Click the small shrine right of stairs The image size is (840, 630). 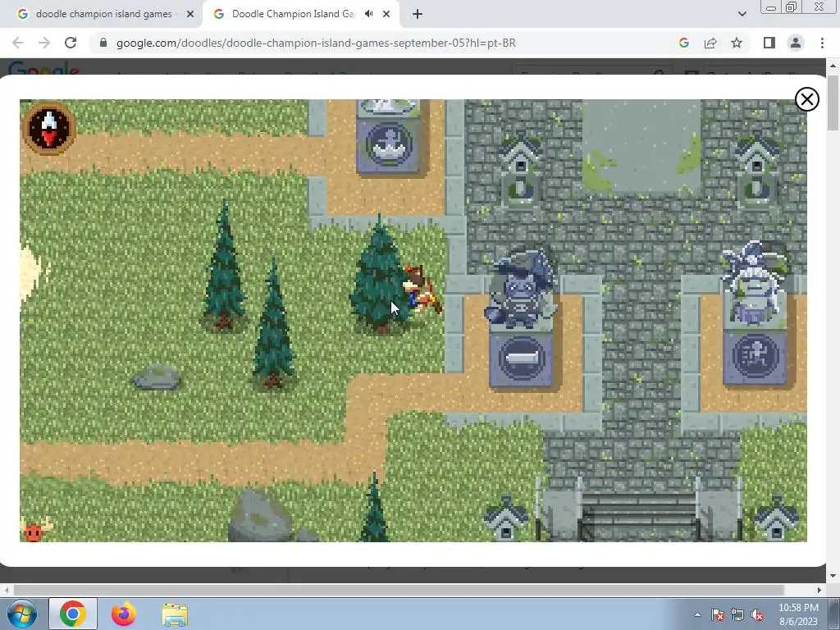pos(776,518)
